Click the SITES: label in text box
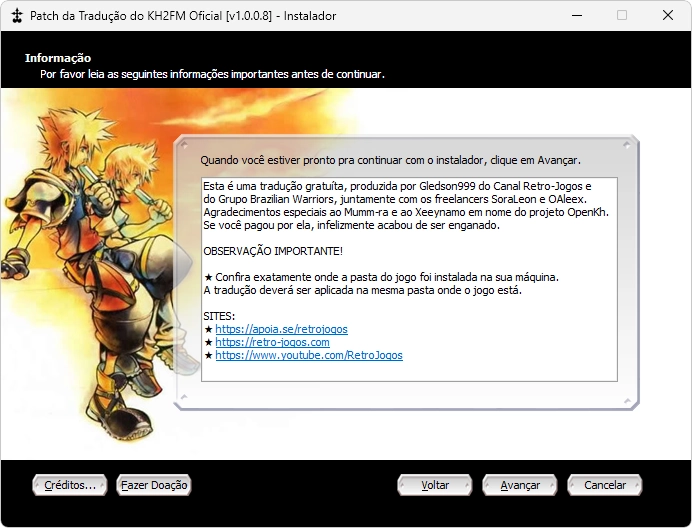Image resolution: width=692 pixels, height=528 pixels. 219,316
